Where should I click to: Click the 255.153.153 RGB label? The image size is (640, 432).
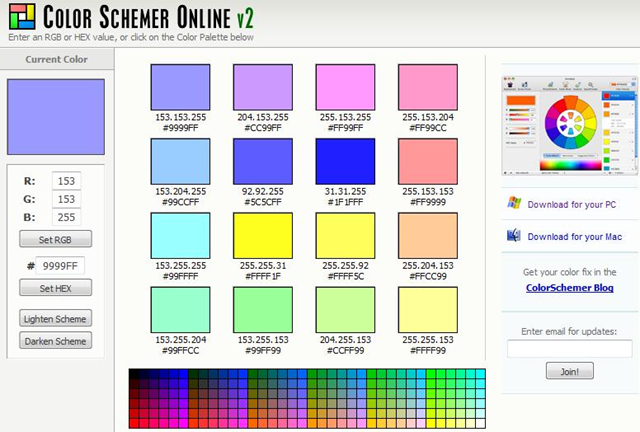click(x=428, y=192)
